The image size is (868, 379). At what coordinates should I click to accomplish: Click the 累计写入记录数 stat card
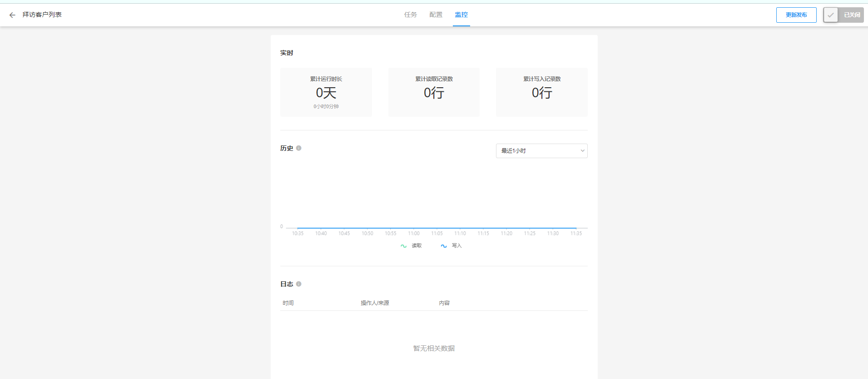tap(542, 92)
